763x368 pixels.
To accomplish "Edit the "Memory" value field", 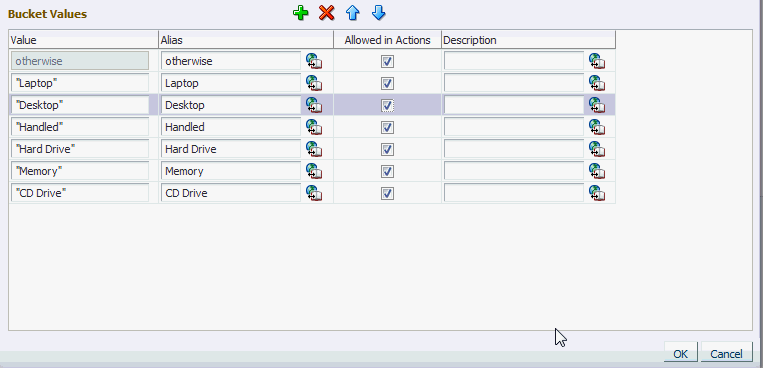I will [x=80, y=171].
